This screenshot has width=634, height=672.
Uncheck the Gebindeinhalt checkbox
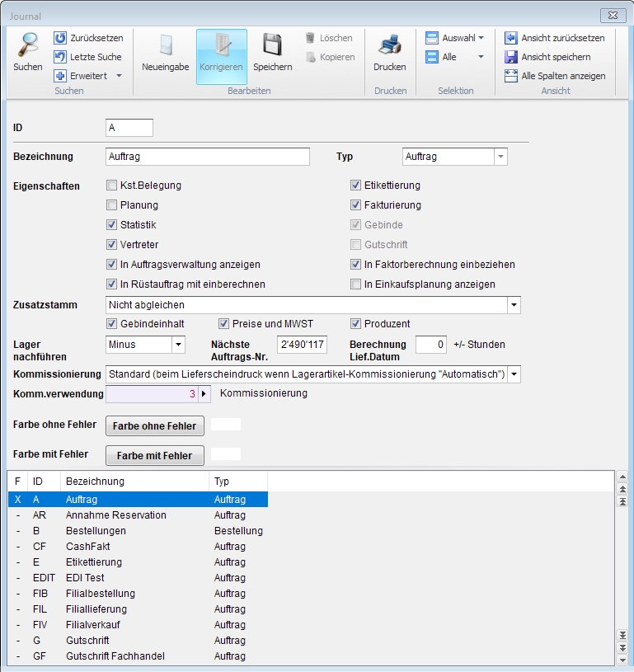point(111,323)
